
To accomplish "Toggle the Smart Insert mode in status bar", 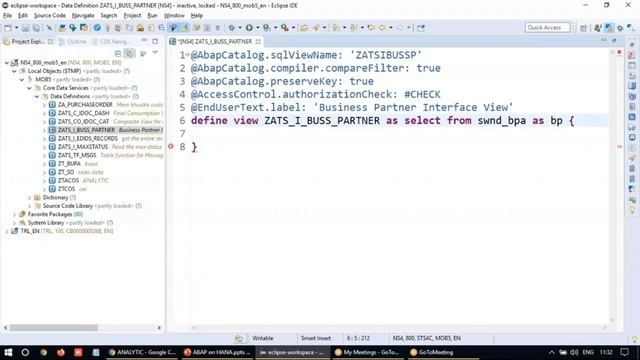I will [316, 338].
